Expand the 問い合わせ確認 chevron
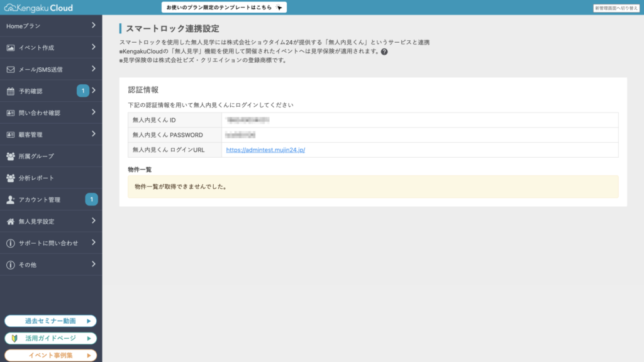644x362 pixels. pos(93,112)
